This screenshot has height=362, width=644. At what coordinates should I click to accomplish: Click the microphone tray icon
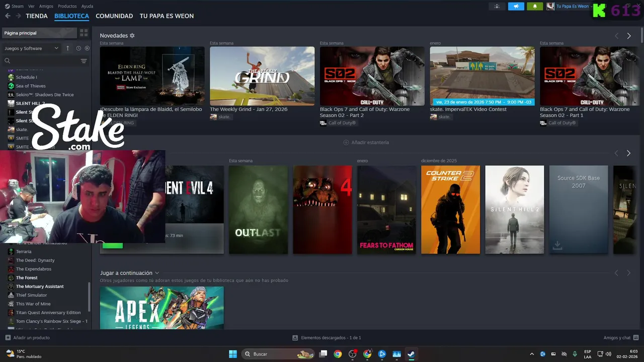575,354
